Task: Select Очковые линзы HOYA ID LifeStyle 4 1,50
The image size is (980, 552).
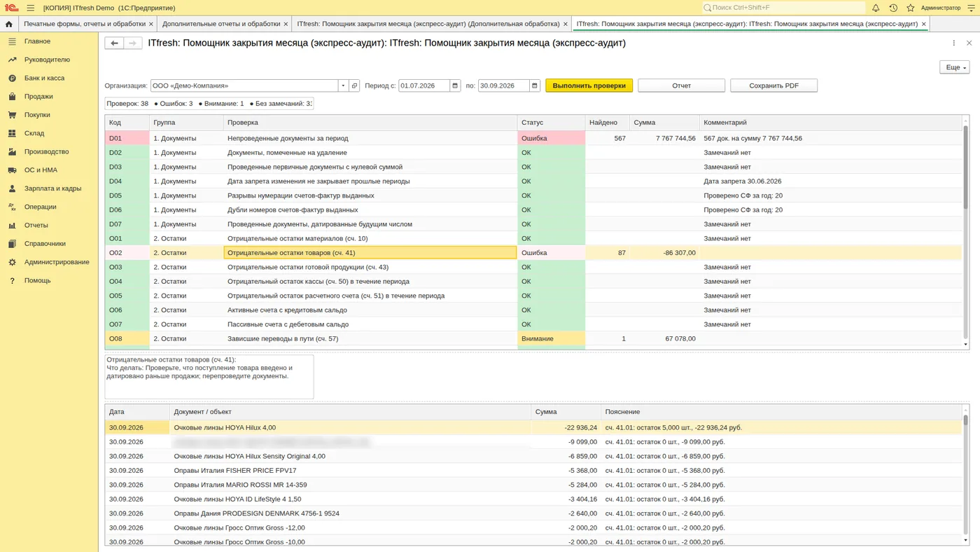Action: 533,499
